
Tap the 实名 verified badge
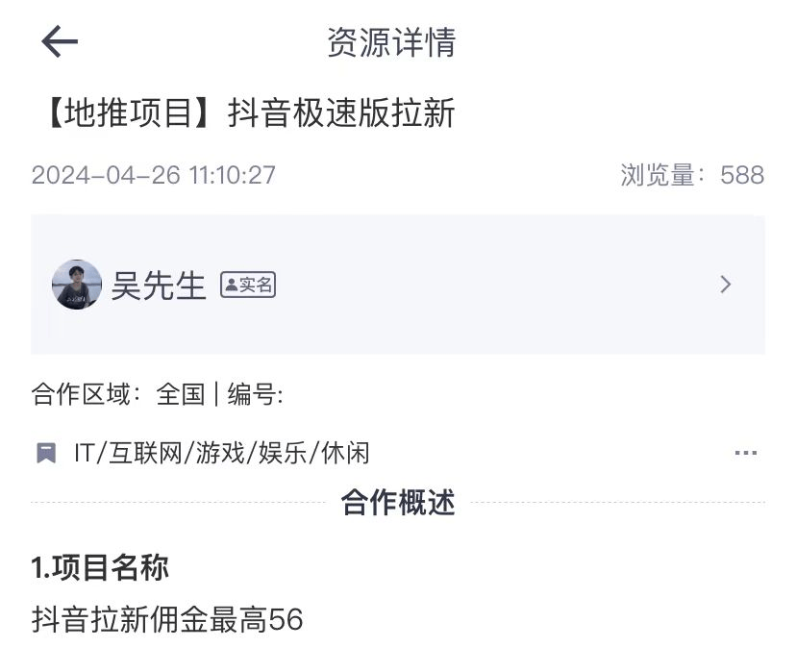pos(248,285)
